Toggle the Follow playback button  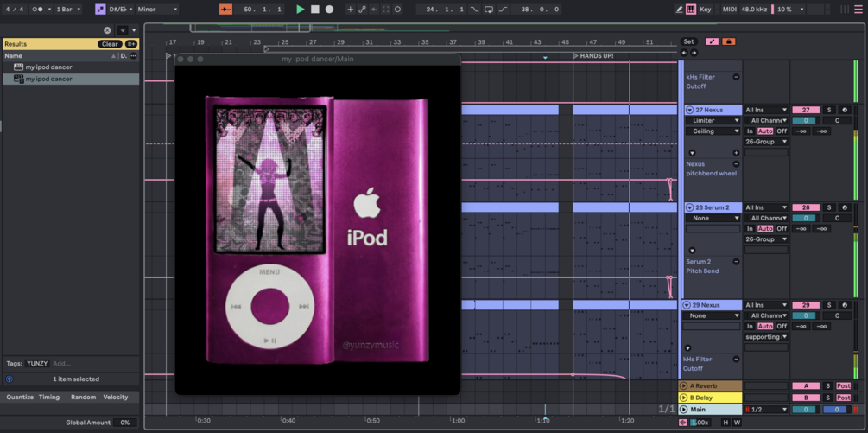pos(225,10)
